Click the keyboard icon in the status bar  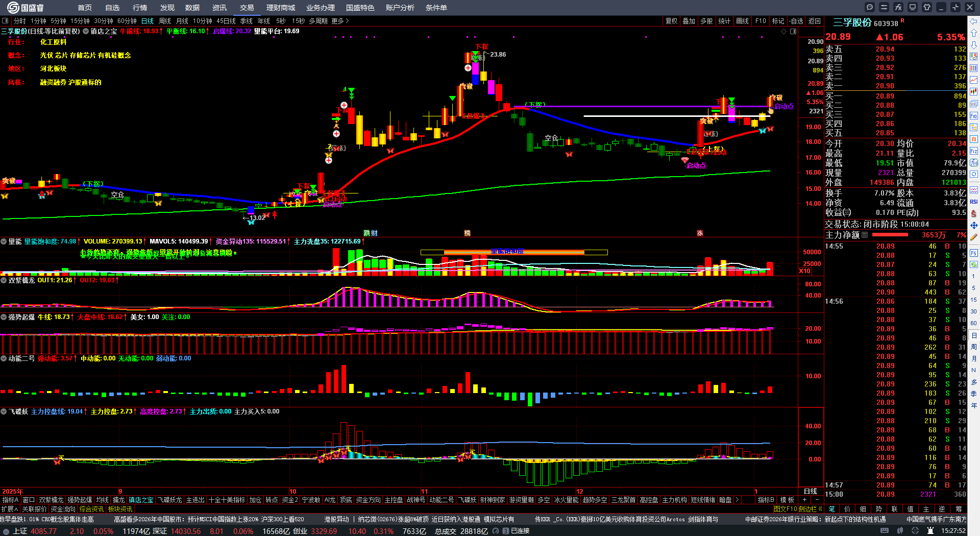[x=885, y=531]
